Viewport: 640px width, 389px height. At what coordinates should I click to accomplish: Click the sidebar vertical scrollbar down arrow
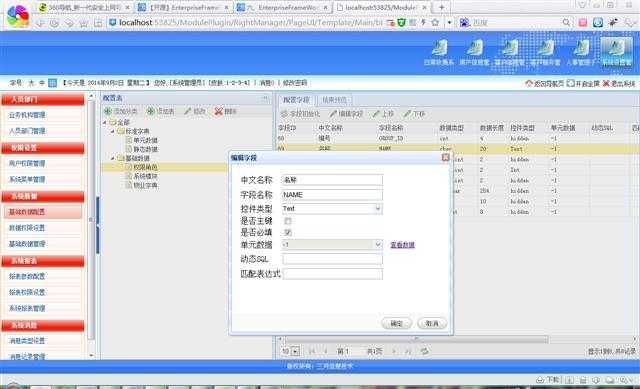click(91, 356)
